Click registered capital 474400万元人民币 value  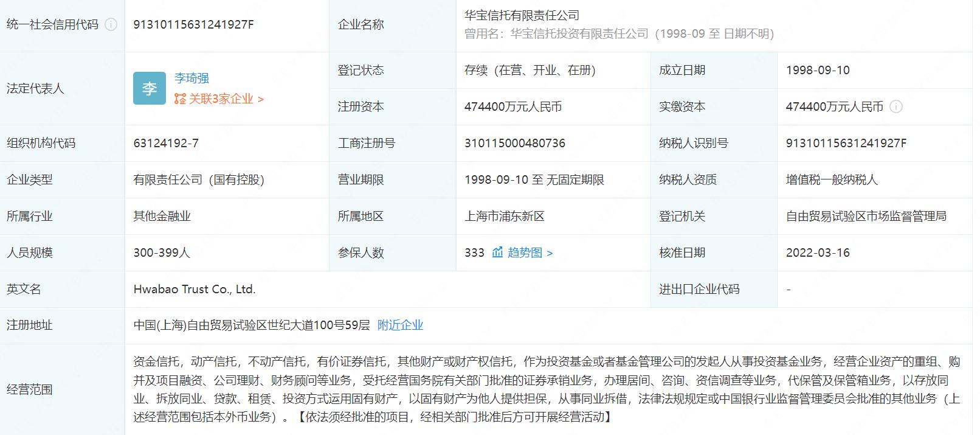pos(513,106)
